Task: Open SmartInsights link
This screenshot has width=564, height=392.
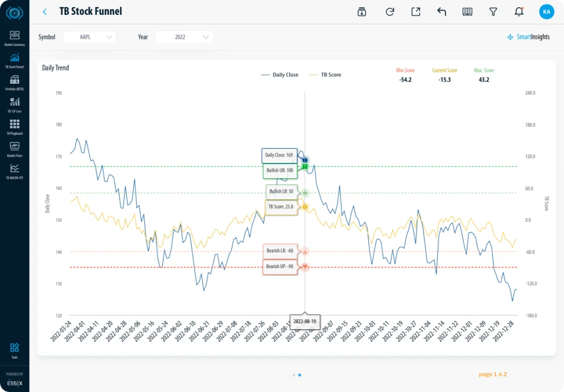Action: [x=528, y=37]
